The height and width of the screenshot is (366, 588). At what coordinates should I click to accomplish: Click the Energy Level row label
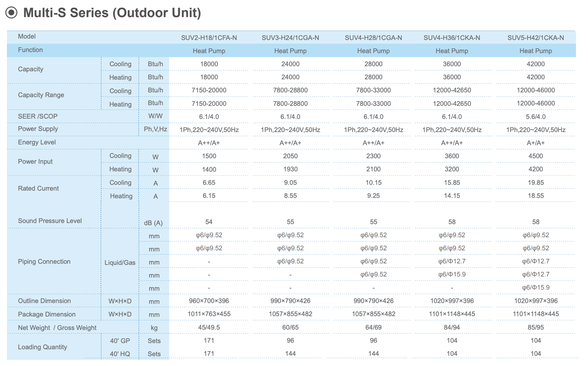[37, 142]
